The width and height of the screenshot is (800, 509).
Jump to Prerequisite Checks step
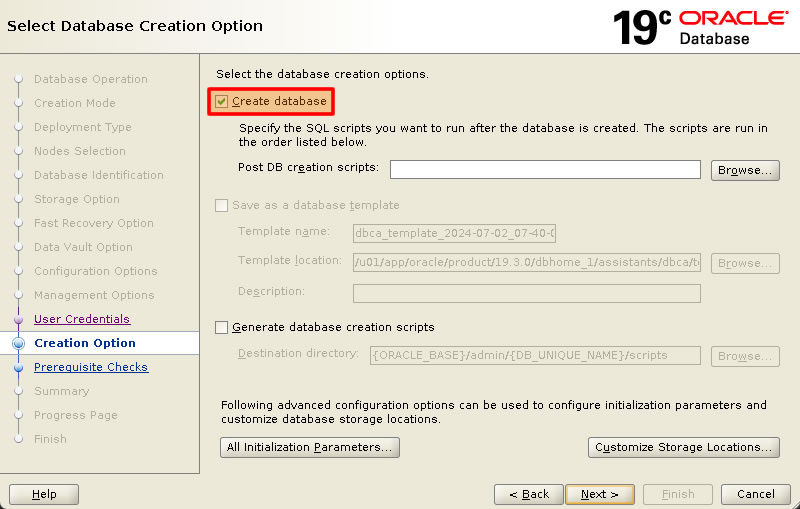(x=91, y=367)
